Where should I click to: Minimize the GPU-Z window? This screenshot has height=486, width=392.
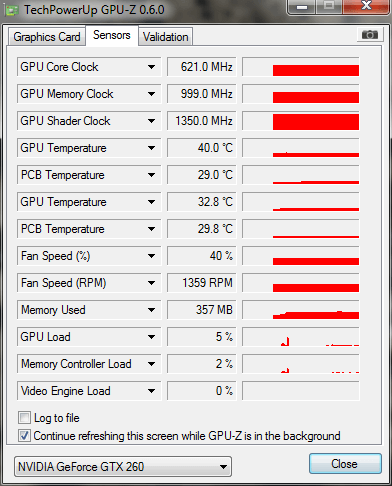click(302, 7)
